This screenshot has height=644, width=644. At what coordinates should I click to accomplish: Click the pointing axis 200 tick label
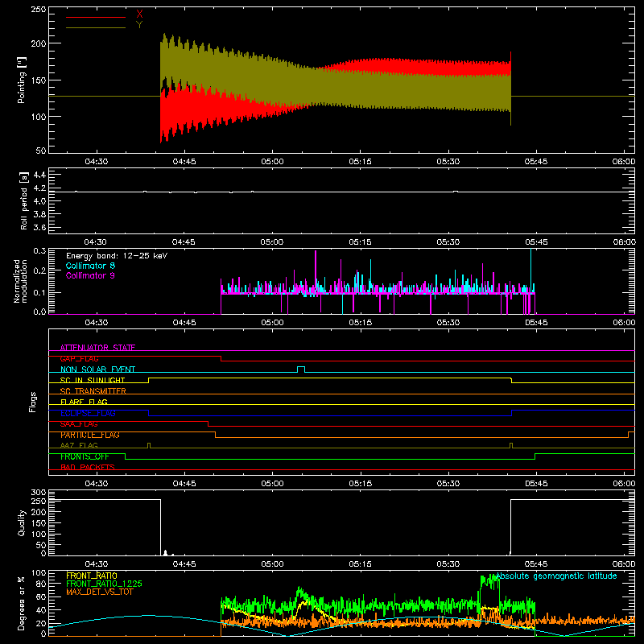39,43
